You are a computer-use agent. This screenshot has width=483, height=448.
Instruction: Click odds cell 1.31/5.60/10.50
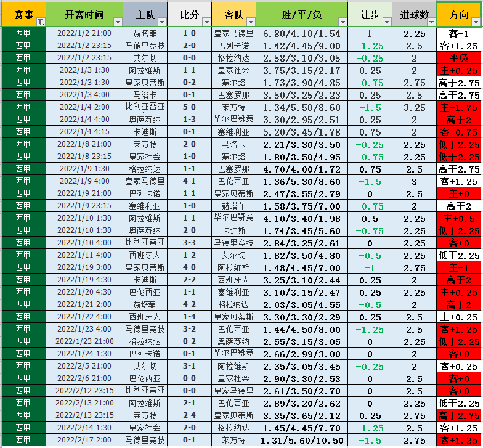point(302,440)
